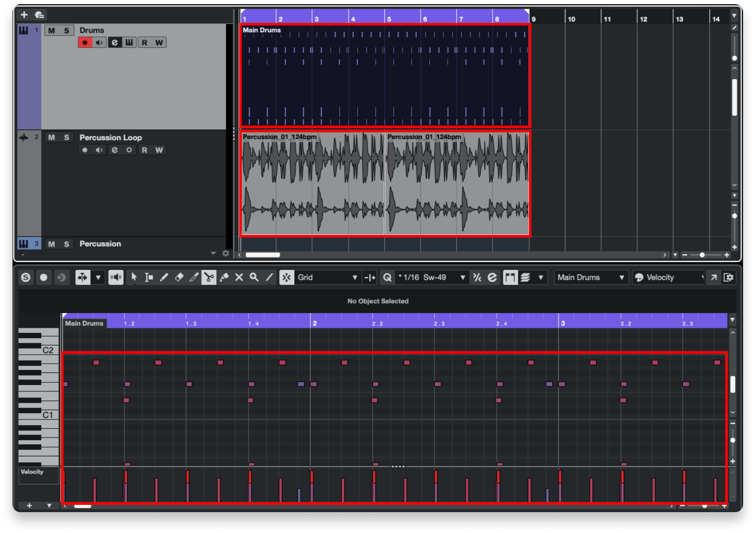Open Auto-Scroll settings dropdown arrow
Image resolution: width=756 pixels, height=533 pixels.
click(x=98, y=277)
